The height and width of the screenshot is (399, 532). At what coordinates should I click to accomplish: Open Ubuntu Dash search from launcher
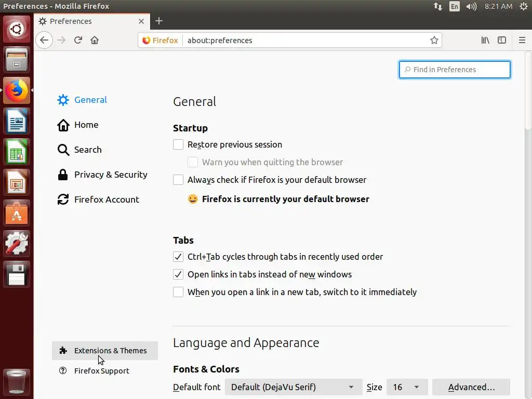point(17,29)
